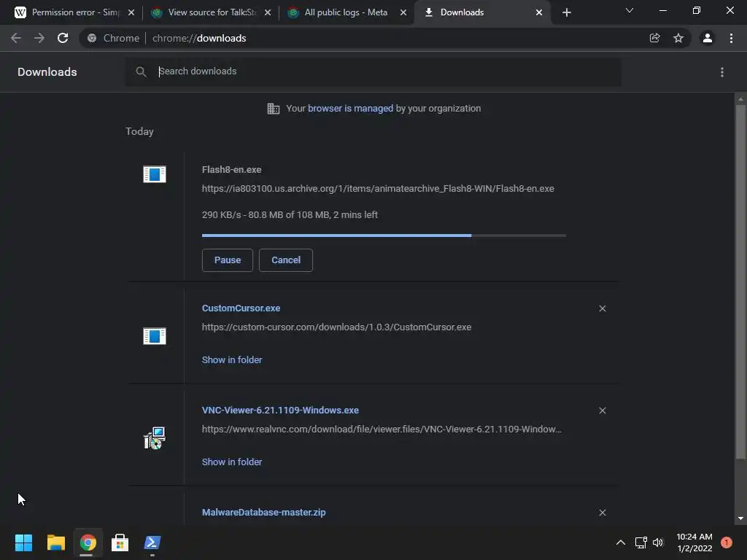
Task: Close the All public logs tab
Action: coord(403,12)
